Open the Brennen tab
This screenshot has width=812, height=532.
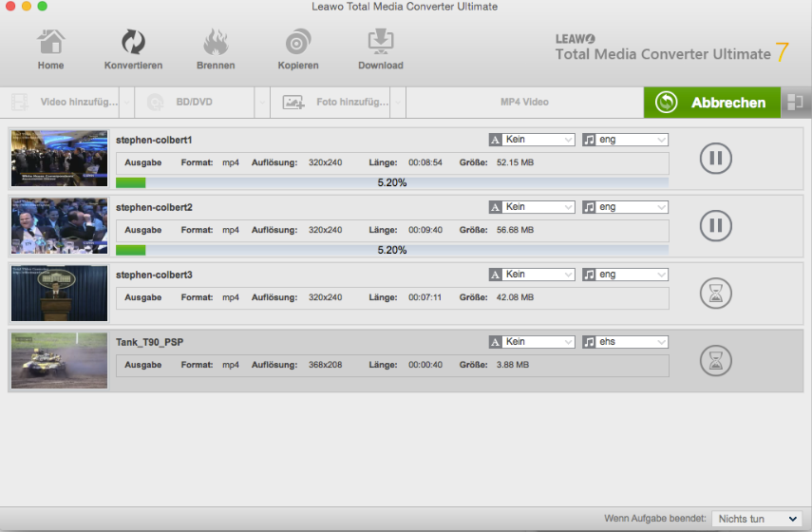click(216, 49)
